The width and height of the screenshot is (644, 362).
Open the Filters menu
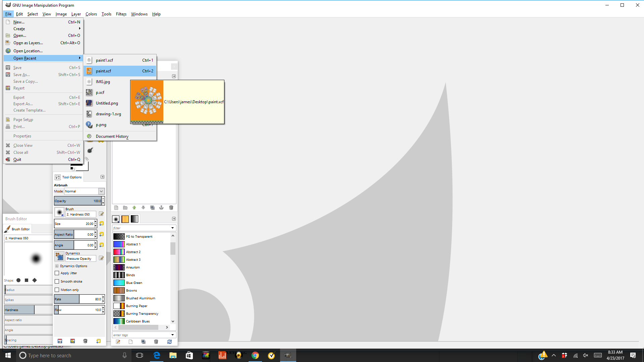[121, 14]
